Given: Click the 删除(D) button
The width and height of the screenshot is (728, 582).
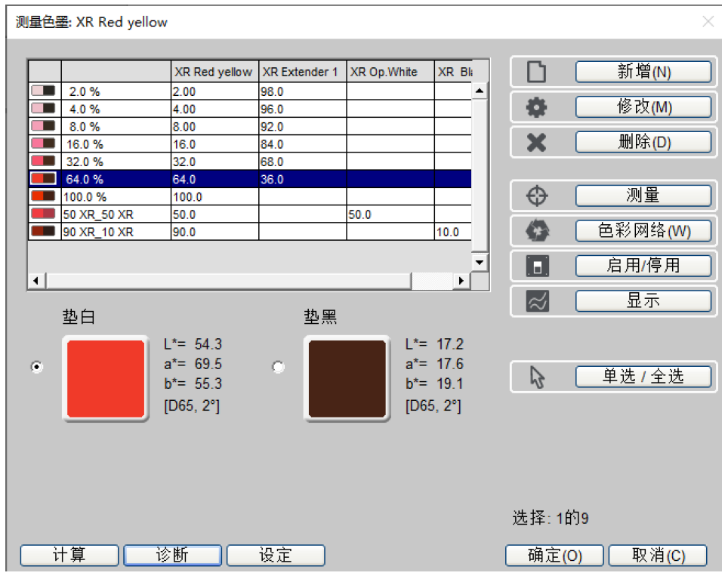Looking at the screenshot, I should pos(643,142).
